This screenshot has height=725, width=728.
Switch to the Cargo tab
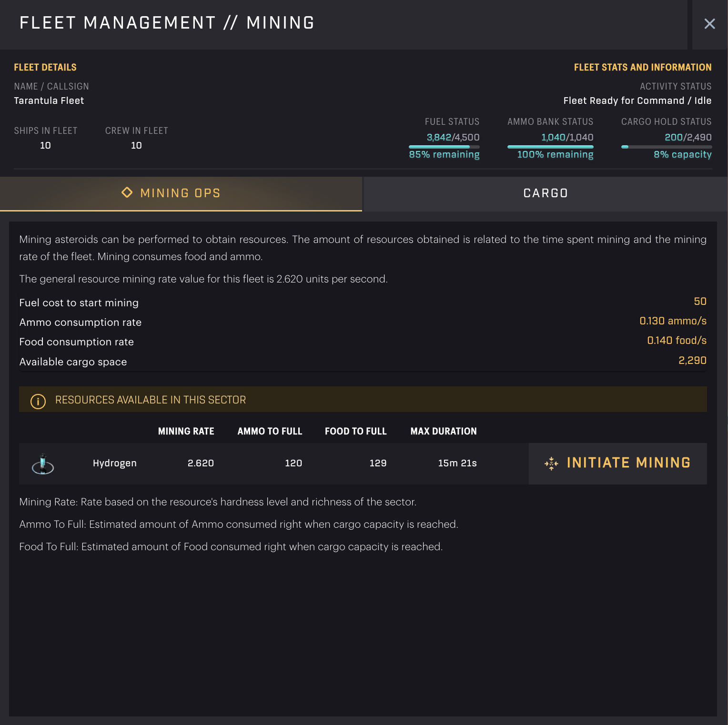click(x=545, y=193)
